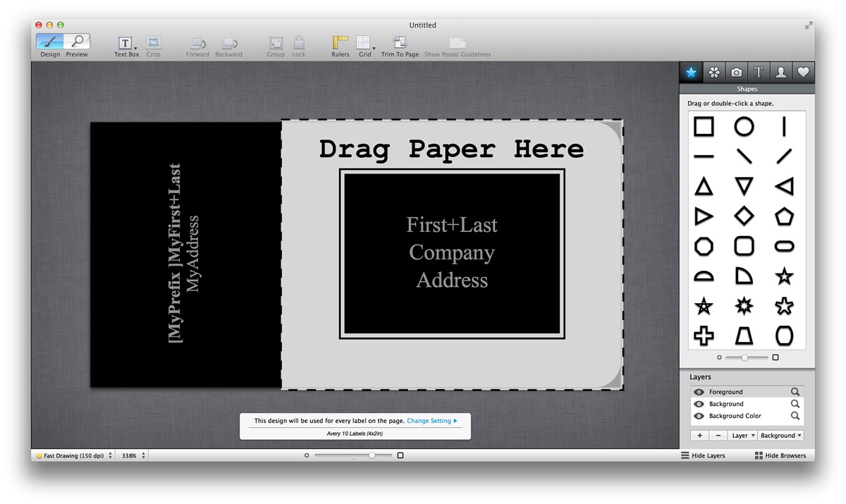Image resolution: width=846 pixels, height=504 pixels.
Task: Open the clipart flower browser tab
Action: click(x=713, y=72)
